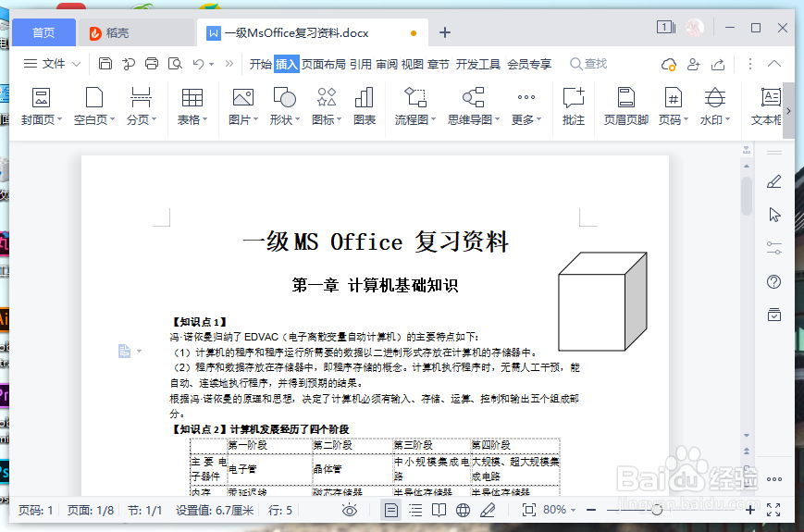Insert a cover page (封面页)
The height and width of the screenshot is (532, 804).
pos(41,106)
